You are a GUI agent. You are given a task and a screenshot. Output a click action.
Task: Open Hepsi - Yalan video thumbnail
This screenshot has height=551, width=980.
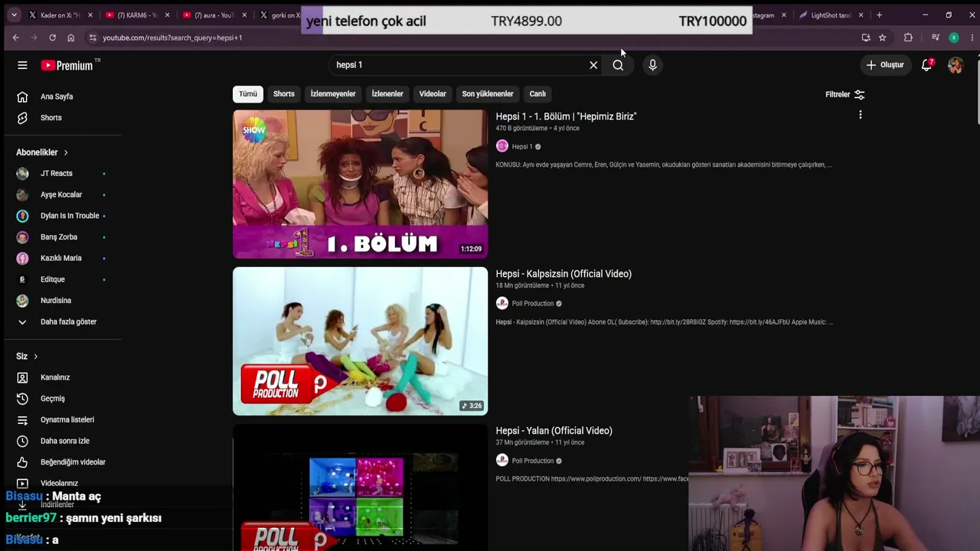pos(360,487)
